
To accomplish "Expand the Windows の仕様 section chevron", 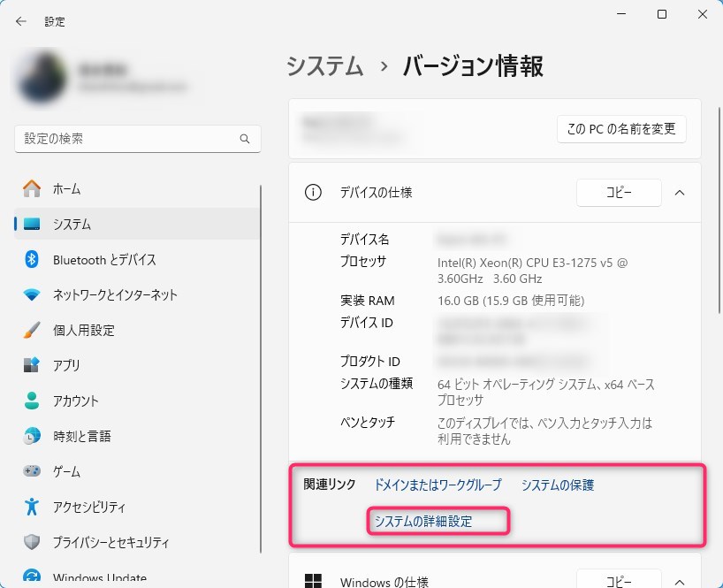I will click(680, 581).
